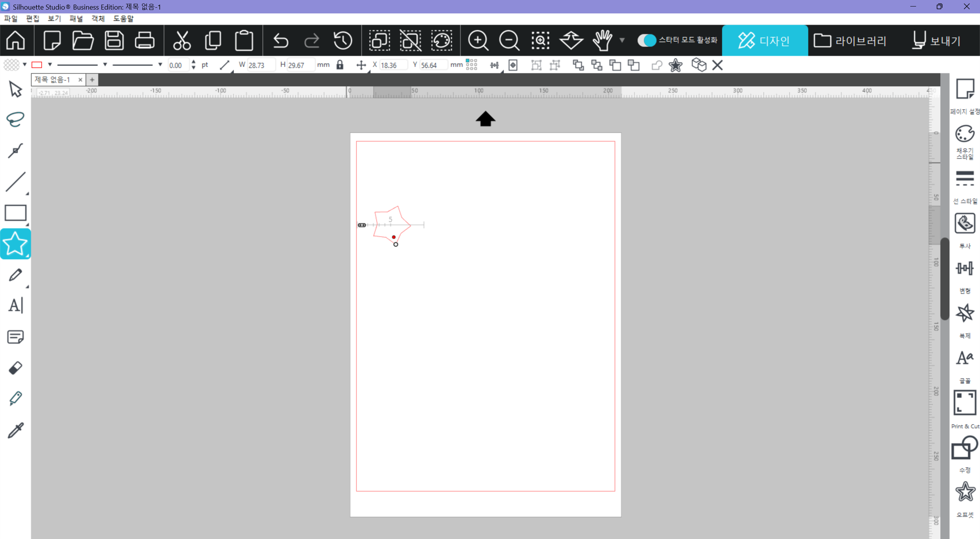
Task: Expand the line color dropdown arrow
Action: [50, 65]
